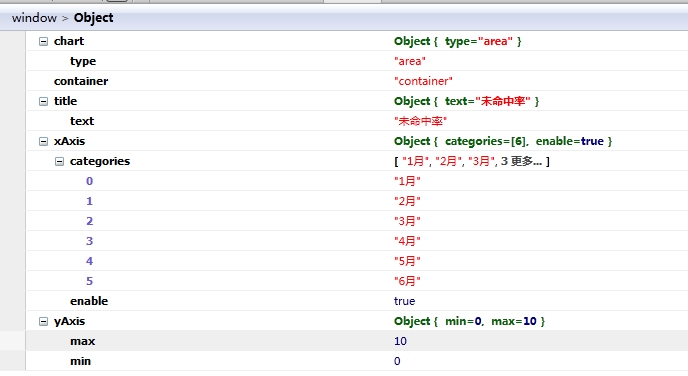Image resolution: width=688 pixels, height=376 pixels.
Task: Click the "3月" value at index 2
Action: (407, 221)
